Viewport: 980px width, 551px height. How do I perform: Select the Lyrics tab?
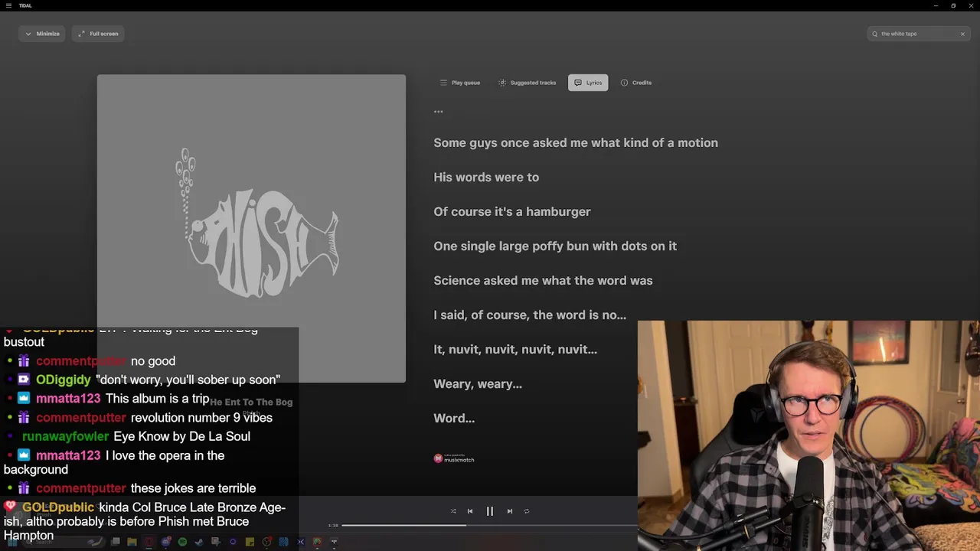click(x=588, y=83)
